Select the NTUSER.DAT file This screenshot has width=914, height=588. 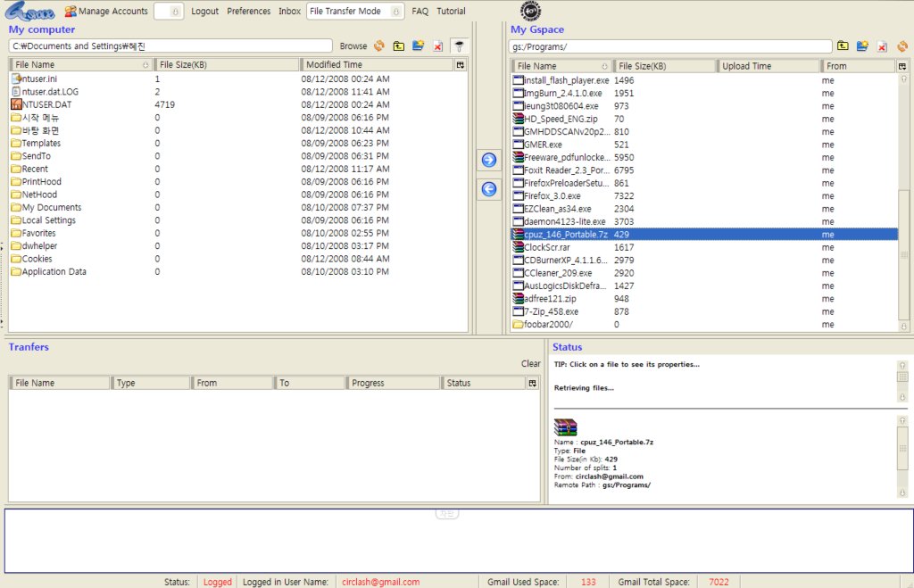[x=237, y=104]
